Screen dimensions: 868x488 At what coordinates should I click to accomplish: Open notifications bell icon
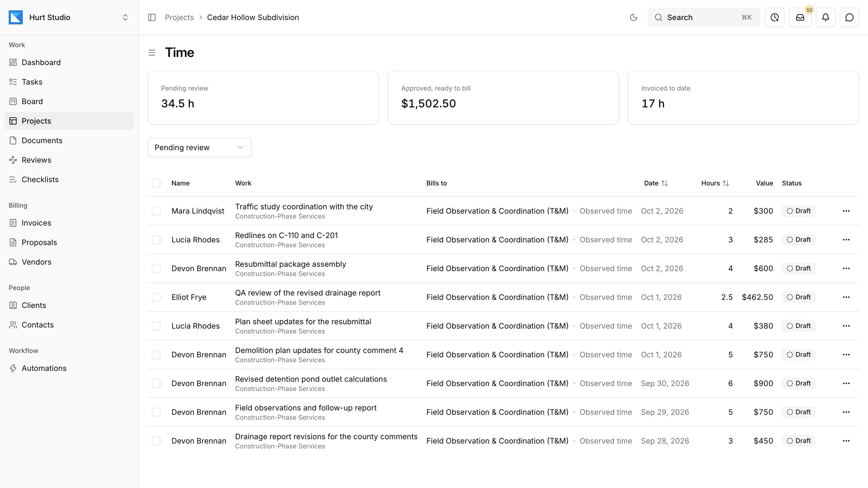pos(825,17)
